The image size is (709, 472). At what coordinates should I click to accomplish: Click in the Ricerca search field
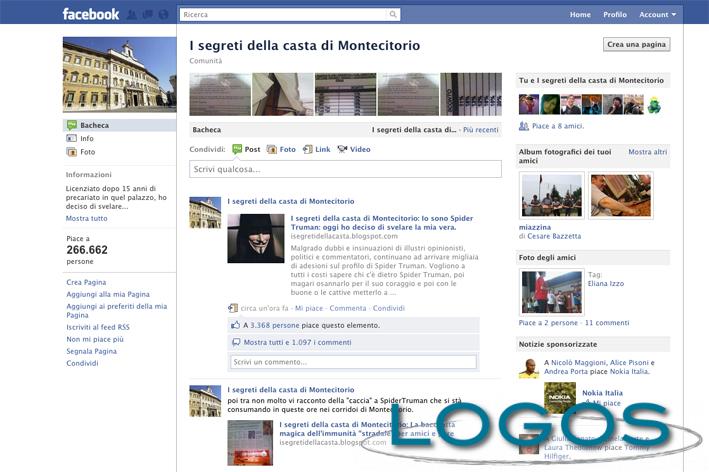tap(284, 14)
